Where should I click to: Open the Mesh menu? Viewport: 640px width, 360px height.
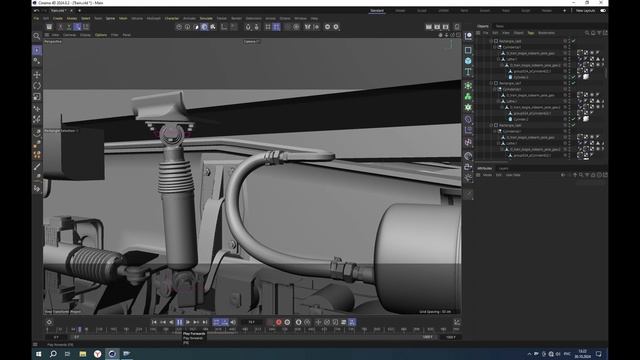tap(123, 18)
